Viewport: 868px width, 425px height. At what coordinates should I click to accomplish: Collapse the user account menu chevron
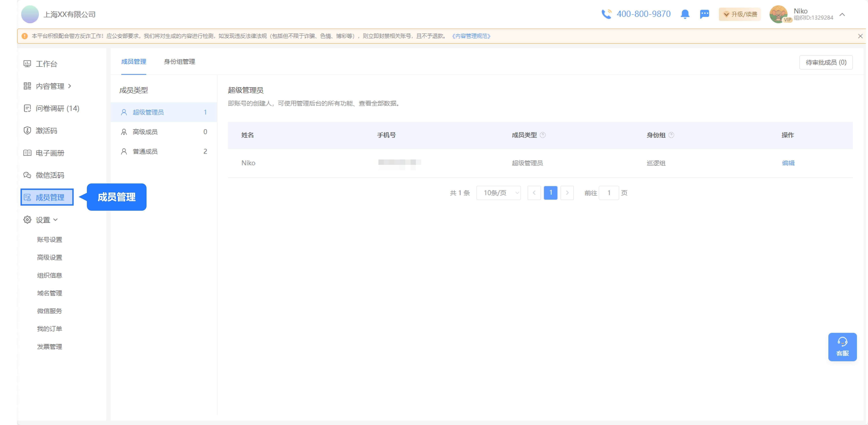(842, 15)
